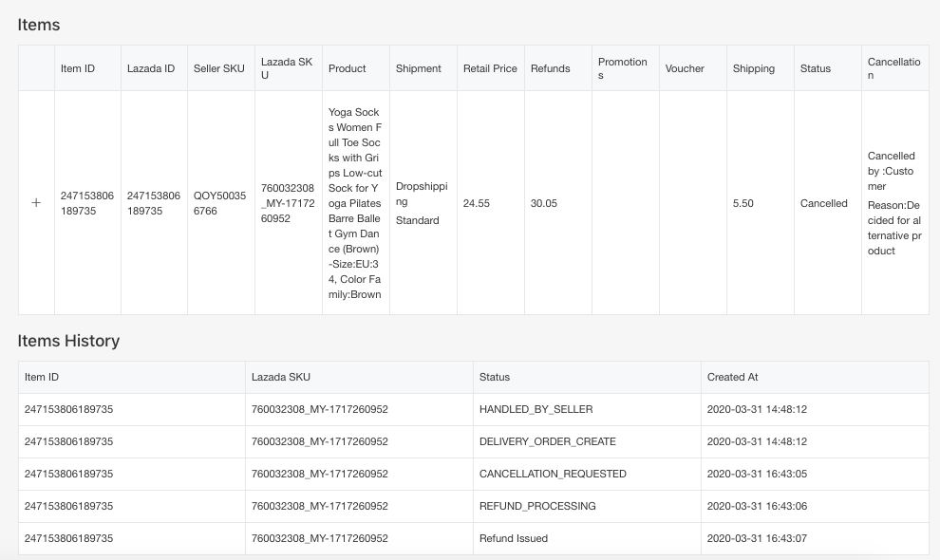Select the DELIVERY_ORDER_CREATE status row

pyautogui.click(x=547, y=441)
